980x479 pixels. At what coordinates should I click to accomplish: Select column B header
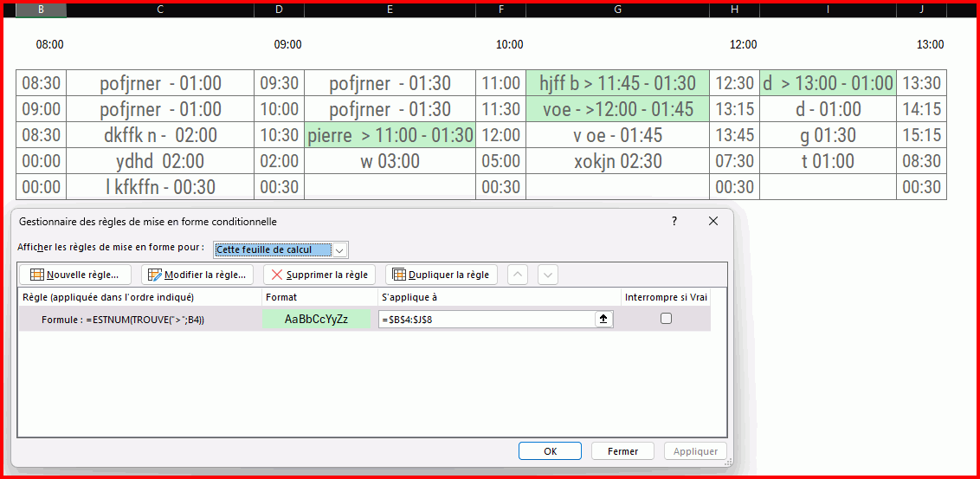[x=41, y=10]
